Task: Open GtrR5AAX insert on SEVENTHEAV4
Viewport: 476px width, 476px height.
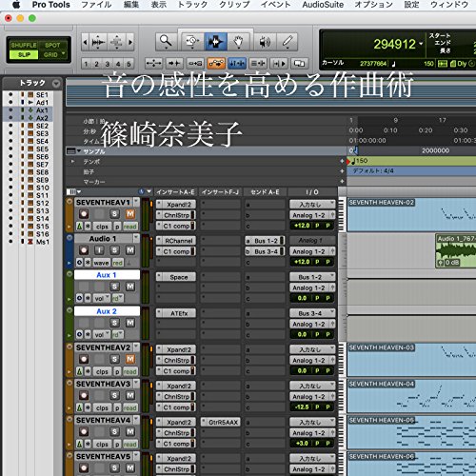Action: (221, 423)
